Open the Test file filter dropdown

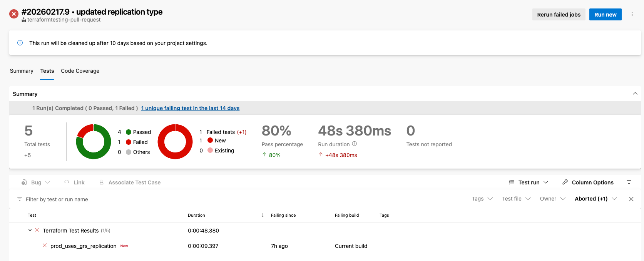[516, 199]
